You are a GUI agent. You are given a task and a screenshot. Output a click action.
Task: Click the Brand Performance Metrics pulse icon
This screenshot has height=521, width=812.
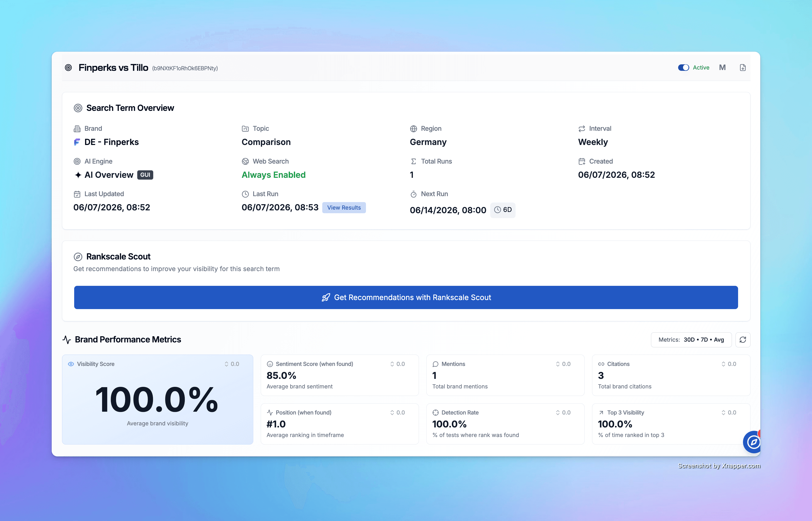click(x=67, y=339)
